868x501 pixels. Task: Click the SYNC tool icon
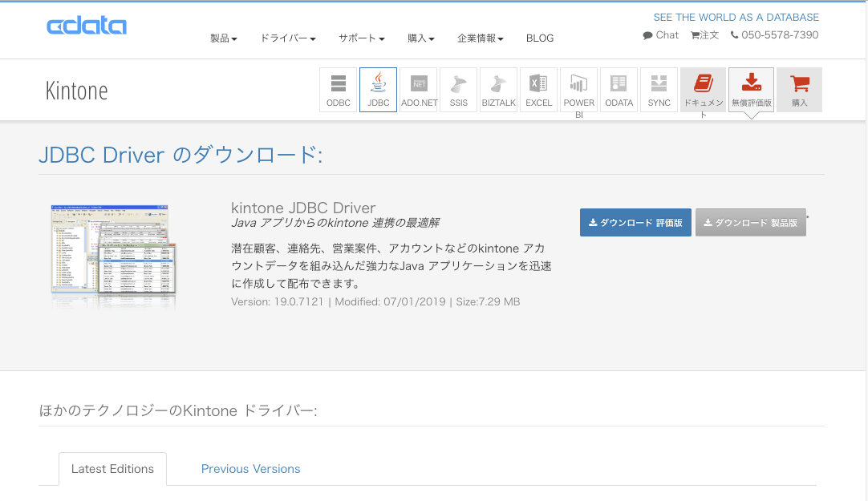click(x=659, y=89)
